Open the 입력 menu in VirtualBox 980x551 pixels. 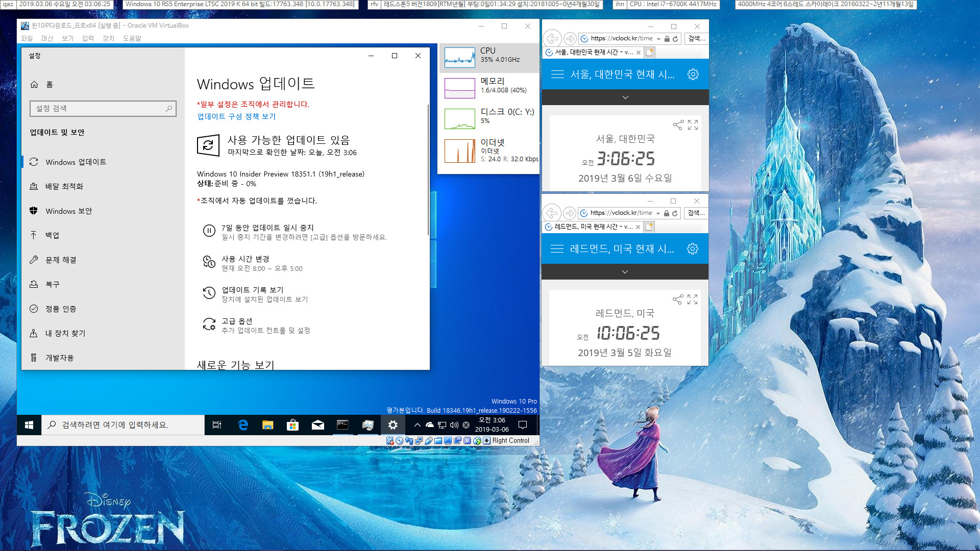(88, 38)
